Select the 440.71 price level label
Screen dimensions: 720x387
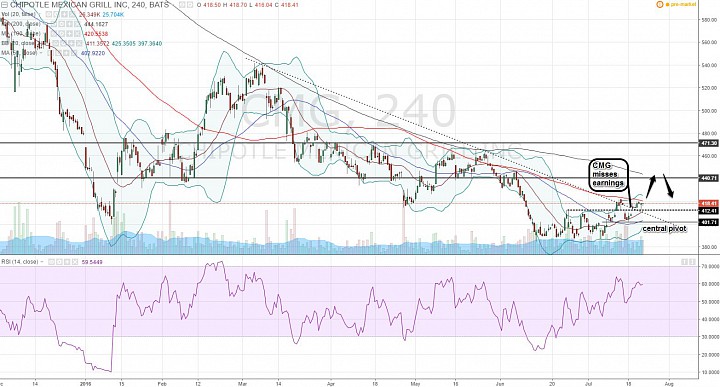[709, 178]
